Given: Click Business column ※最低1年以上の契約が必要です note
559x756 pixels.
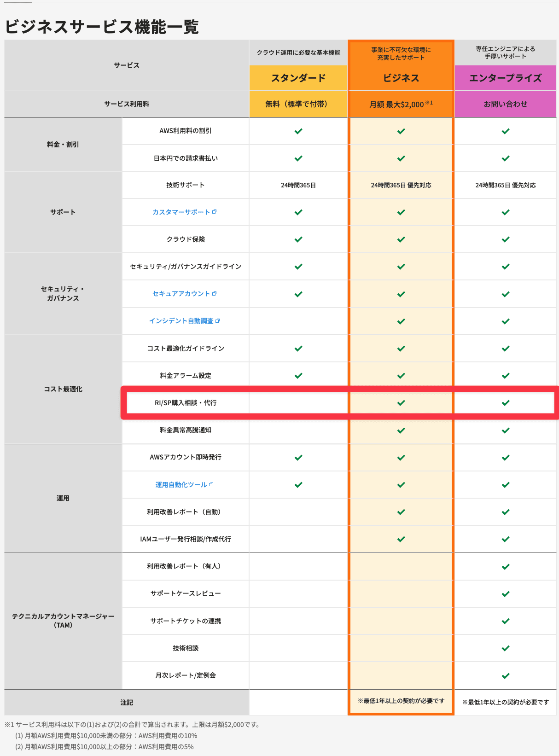Looking at the screenshot, I should coord(401,701).
